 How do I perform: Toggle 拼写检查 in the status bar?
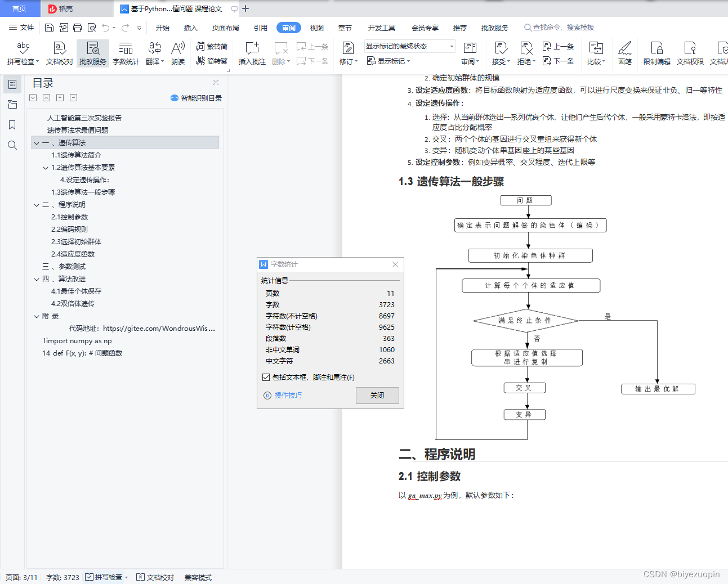[x=105, y=577]
